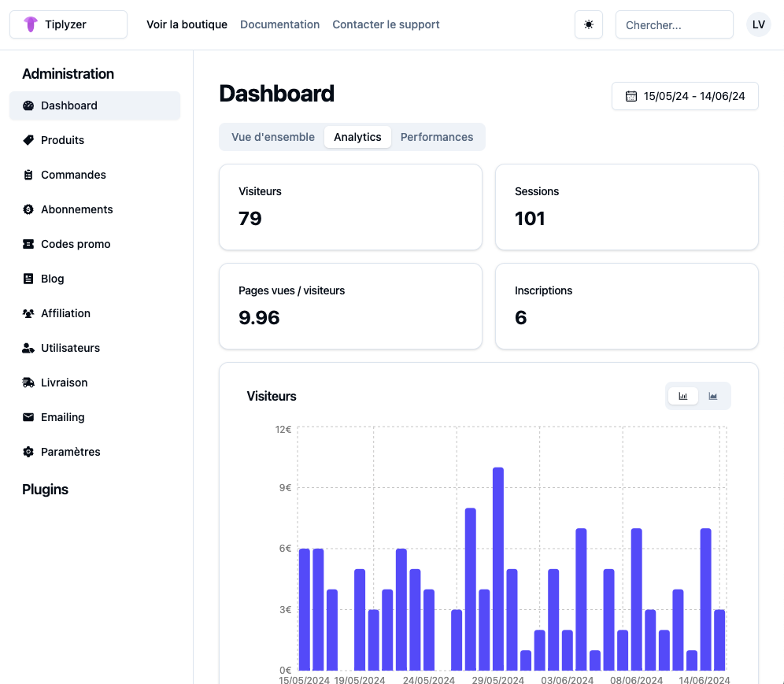This screenshot has height=684, width=784.
Task: Click the Emailing envelope icon
Action: coord(28,417)
